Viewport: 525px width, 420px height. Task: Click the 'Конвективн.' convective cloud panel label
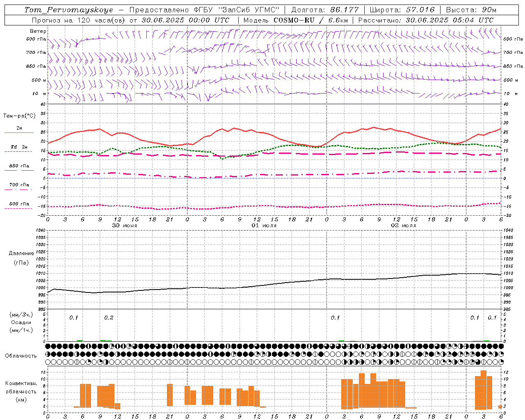point(21,383)
